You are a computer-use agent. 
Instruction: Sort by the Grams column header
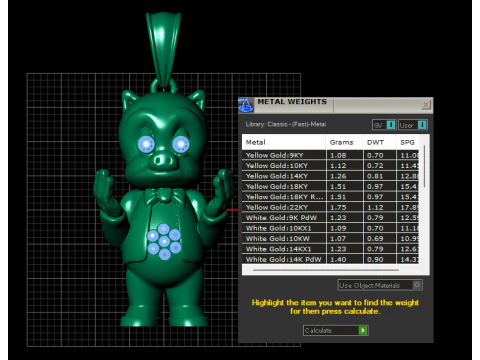click(x=344, y=142)
